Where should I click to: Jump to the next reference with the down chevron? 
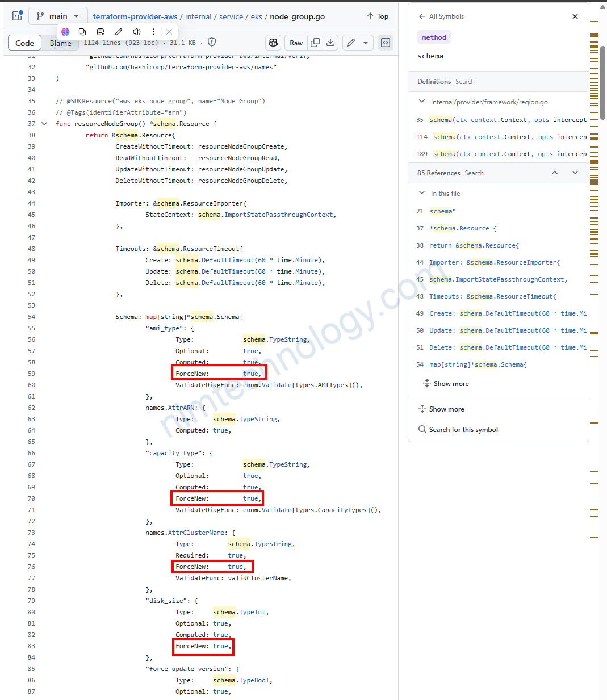575,173
